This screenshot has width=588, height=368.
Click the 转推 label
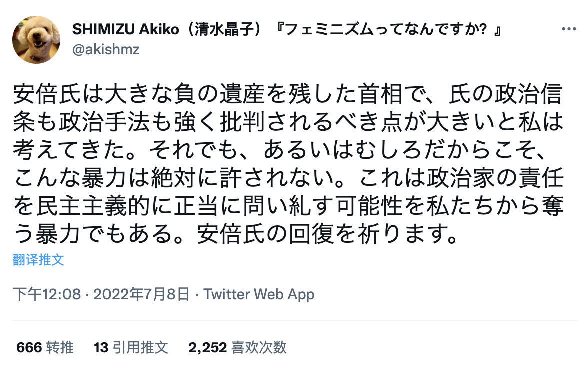[x=60, y=347]
